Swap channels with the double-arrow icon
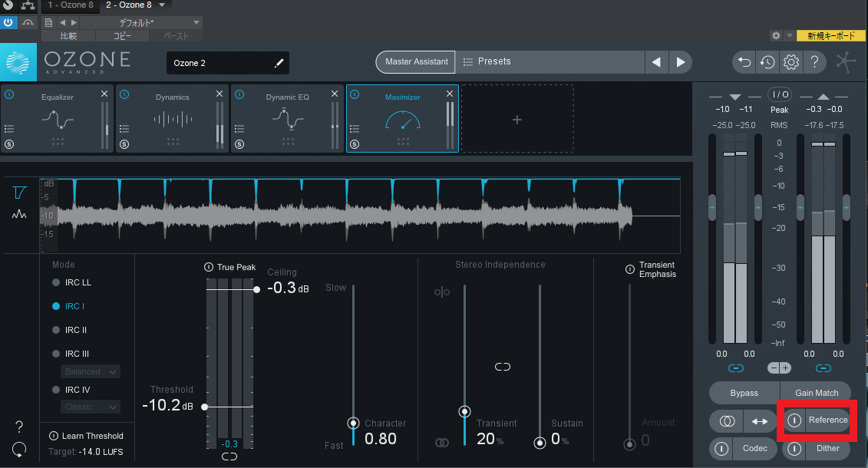The height and width of the screenshot is (468, 868). tap(760, 421)
